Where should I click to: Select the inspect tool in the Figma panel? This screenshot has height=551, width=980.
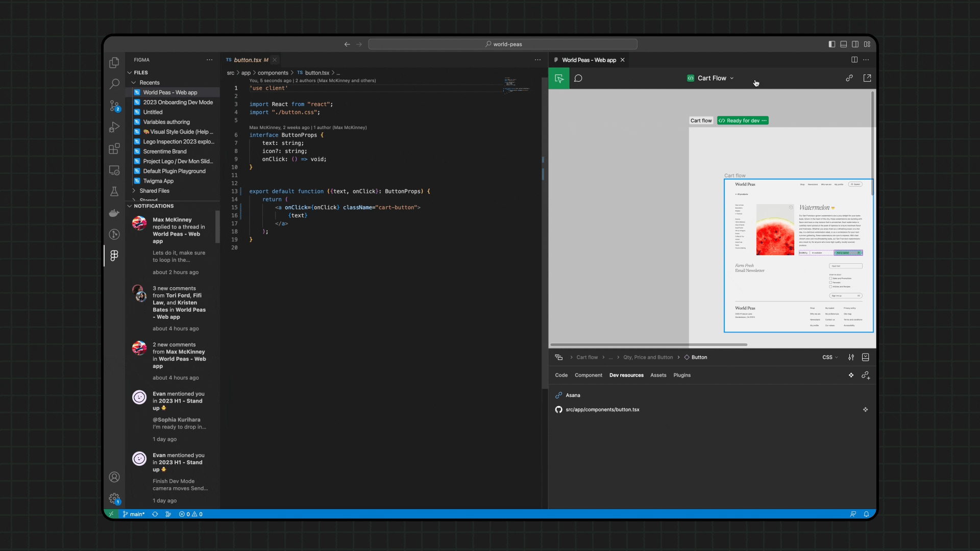pos(559,78)
